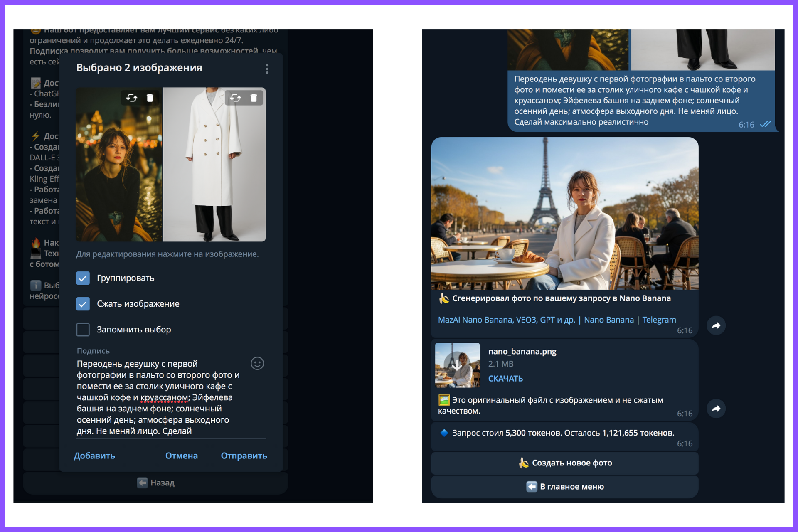798x532 pixels.
Task: Forward the generated Eiffel Tower photo message
Action: [716, 325]
